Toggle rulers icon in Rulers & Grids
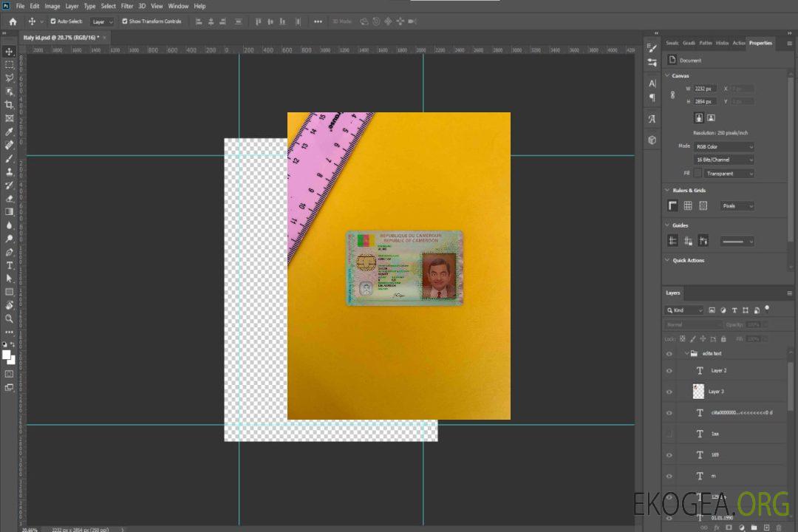Image resolution: width=798 pixels, height=532 pixels. (673, 205)
